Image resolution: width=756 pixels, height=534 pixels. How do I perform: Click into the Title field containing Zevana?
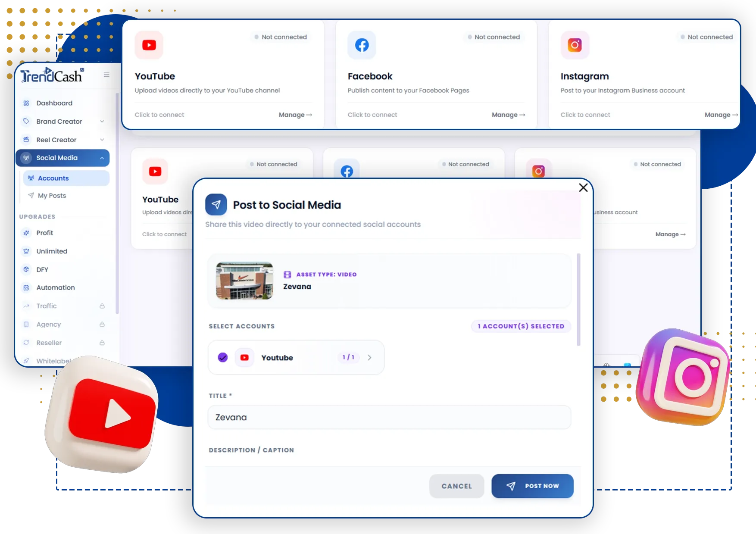[x=389, y=417]
